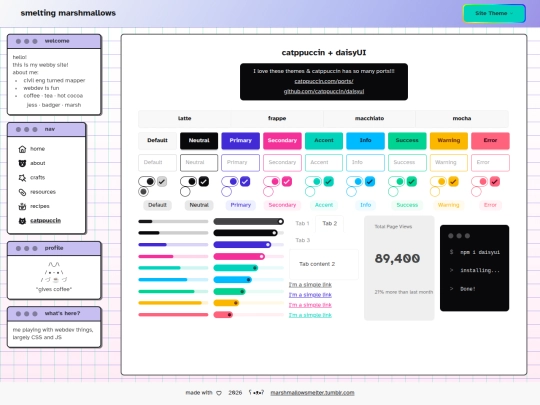Toggle the Default switch
The width and height of the screenshot is (540, 405).
pyautogui.click(x=147, y=181)
